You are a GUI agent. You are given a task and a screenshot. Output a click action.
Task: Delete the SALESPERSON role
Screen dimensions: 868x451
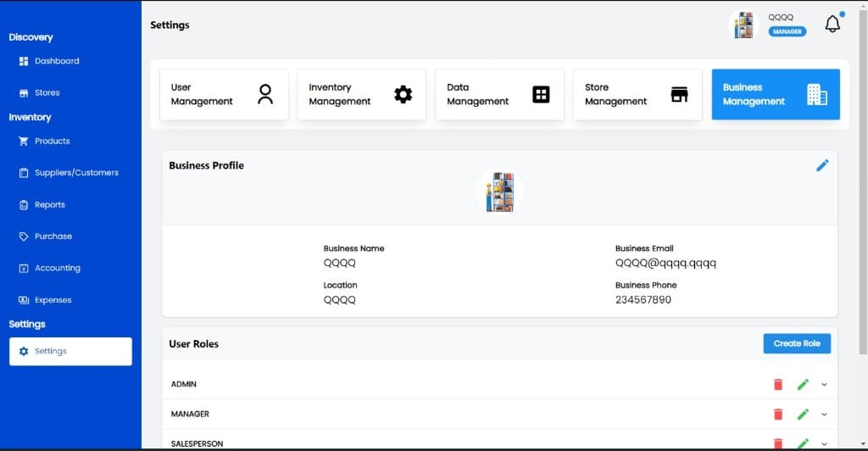(778, 443)
